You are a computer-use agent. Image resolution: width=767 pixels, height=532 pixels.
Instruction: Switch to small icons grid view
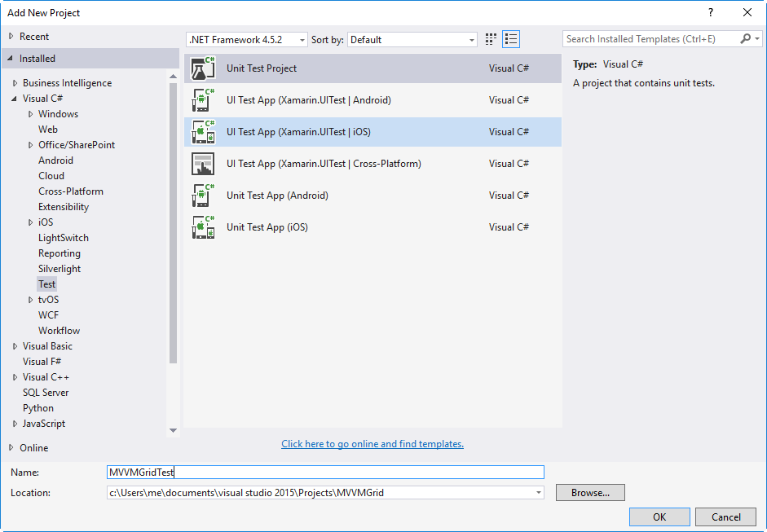click(491, 39)
